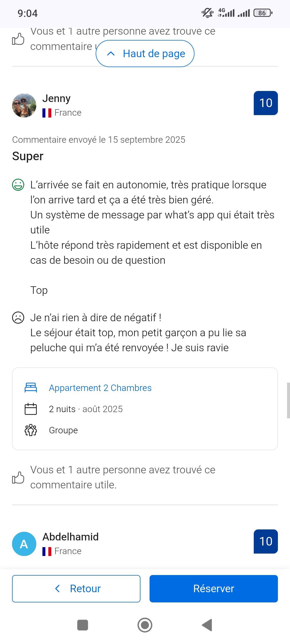Tap Abdelhamid's avatar circle
Screen dimensions: 290x644
point(24,544)
